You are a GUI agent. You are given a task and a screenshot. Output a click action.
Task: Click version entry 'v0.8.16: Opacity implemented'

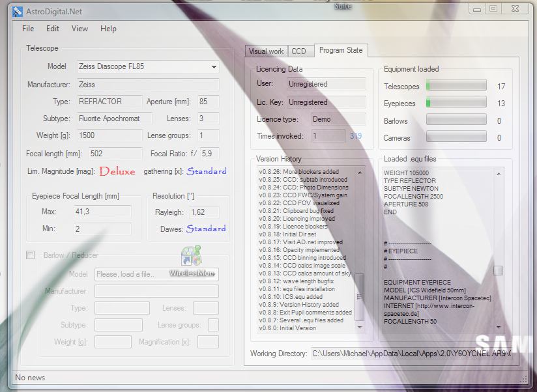pyautogui.click(x=299, y=250)
